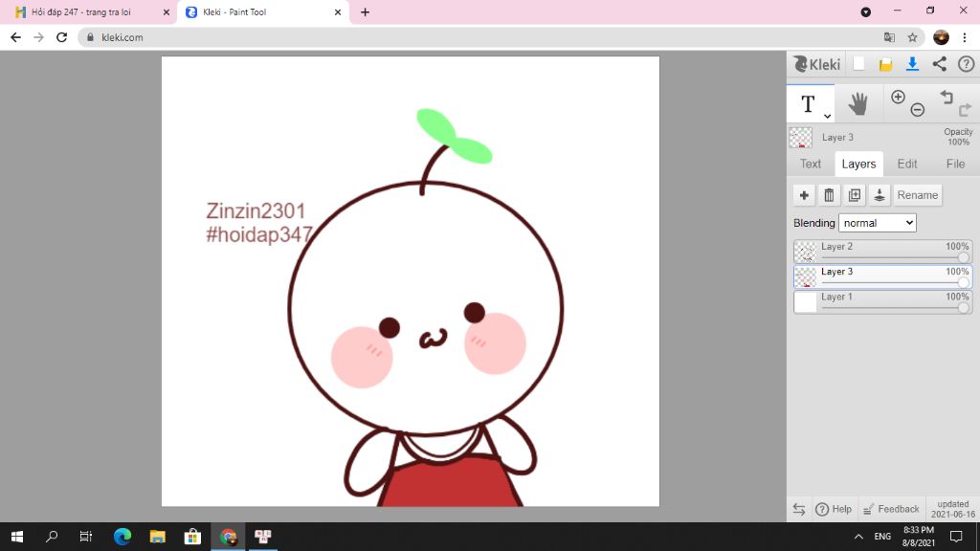Switch to the Text tab
This screenshot has width=980, height=551.
811,164
